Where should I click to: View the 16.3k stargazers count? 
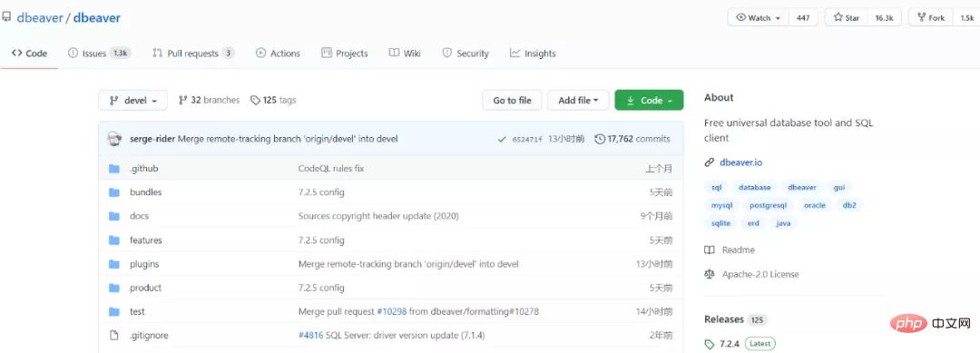point(884,18)
